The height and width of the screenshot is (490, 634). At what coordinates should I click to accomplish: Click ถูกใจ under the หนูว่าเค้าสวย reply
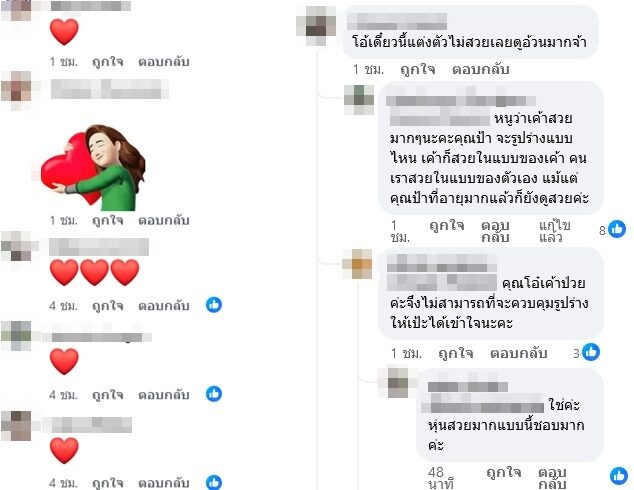click(x=447, y=226)
